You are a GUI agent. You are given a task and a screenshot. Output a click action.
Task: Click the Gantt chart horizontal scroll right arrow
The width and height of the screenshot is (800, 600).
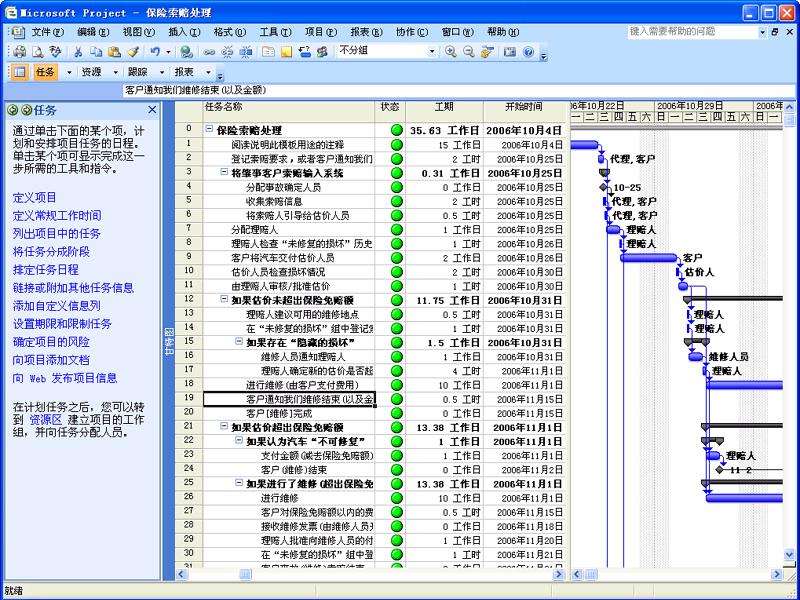[777, 574]
